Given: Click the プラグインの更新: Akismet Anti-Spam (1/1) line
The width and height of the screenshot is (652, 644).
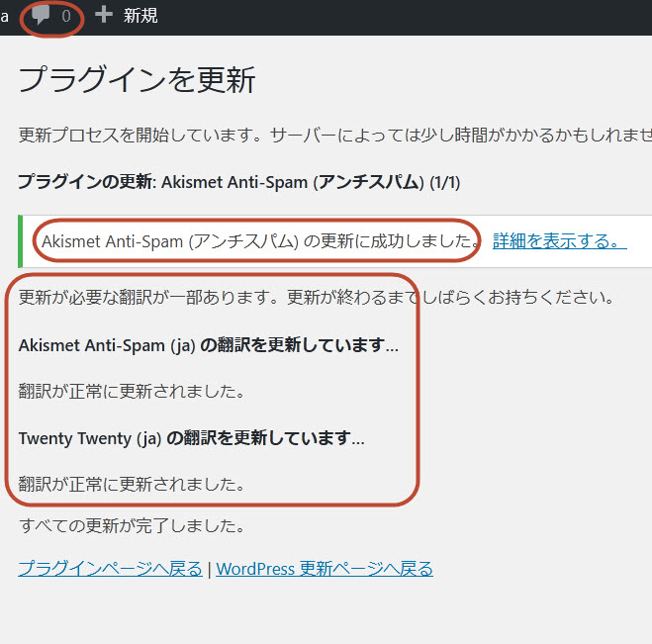Looking at the screenshot, I should click(x=239, y=182).
